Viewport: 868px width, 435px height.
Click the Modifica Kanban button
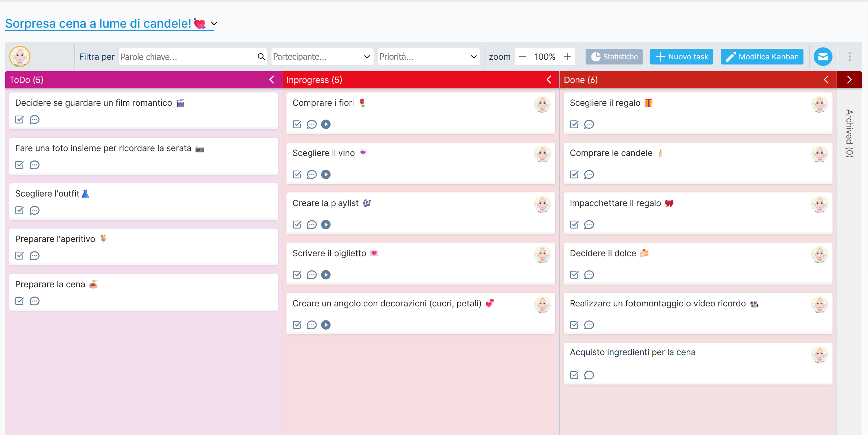761,56
